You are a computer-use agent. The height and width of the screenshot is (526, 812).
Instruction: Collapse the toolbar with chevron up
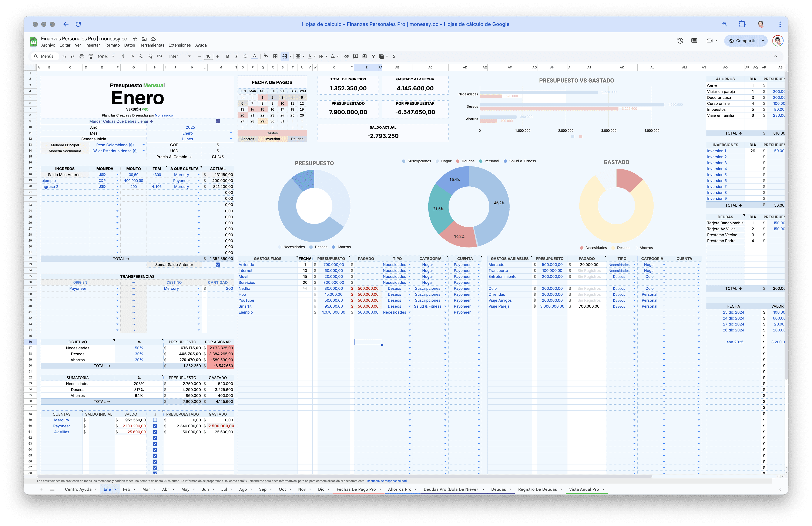[775, 57]
